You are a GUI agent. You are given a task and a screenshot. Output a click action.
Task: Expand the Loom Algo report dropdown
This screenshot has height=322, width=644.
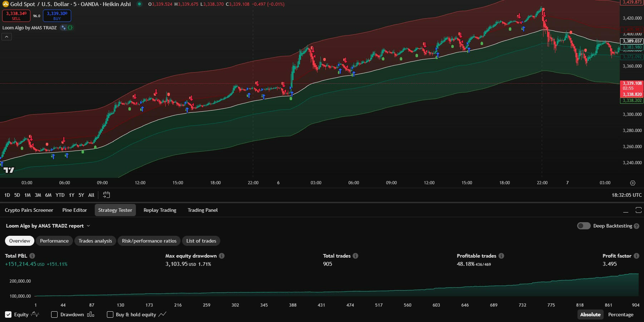click(x=88, y=226)
